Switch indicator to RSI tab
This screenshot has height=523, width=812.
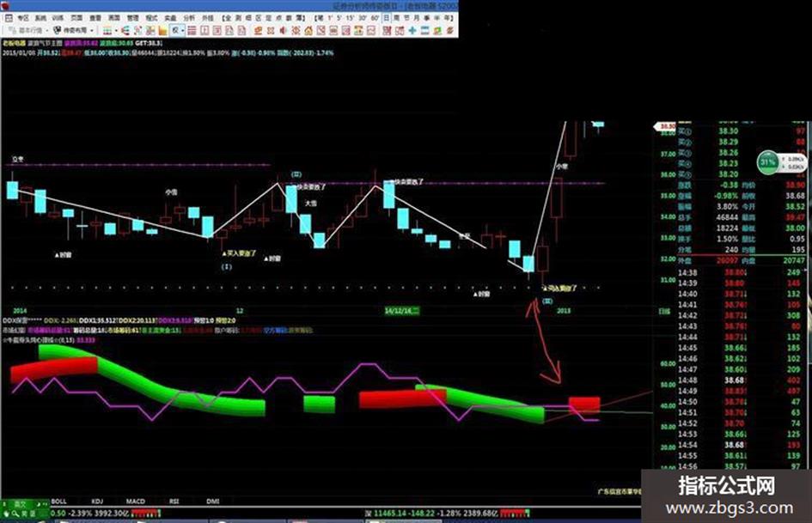tap(174, 502)
